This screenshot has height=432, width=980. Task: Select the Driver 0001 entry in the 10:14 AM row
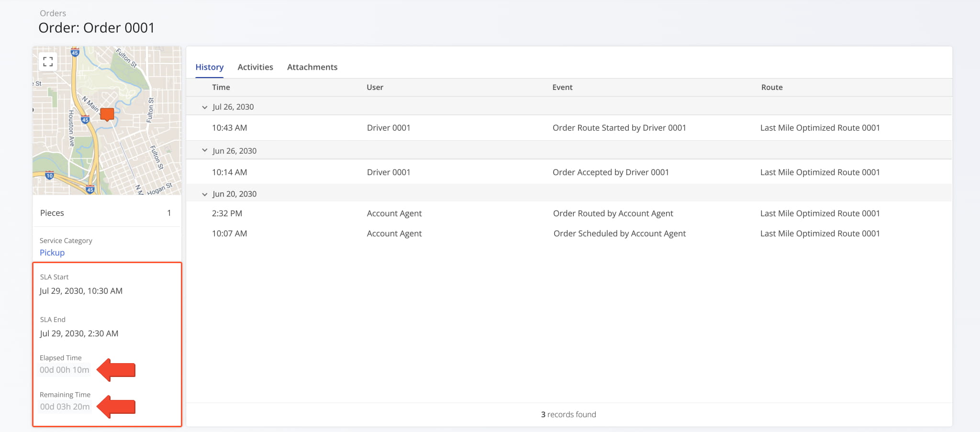(389, 172)
